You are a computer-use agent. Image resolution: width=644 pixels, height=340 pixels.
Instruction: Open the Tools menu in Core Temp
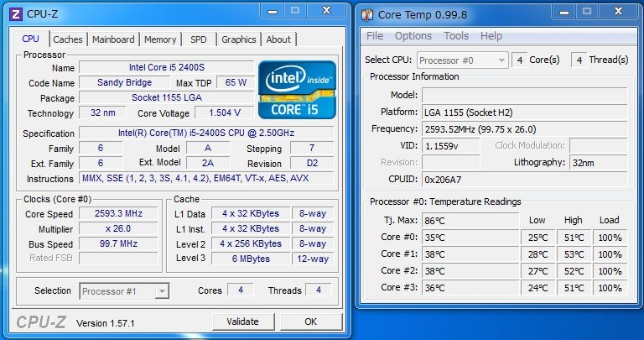[456, 36]
